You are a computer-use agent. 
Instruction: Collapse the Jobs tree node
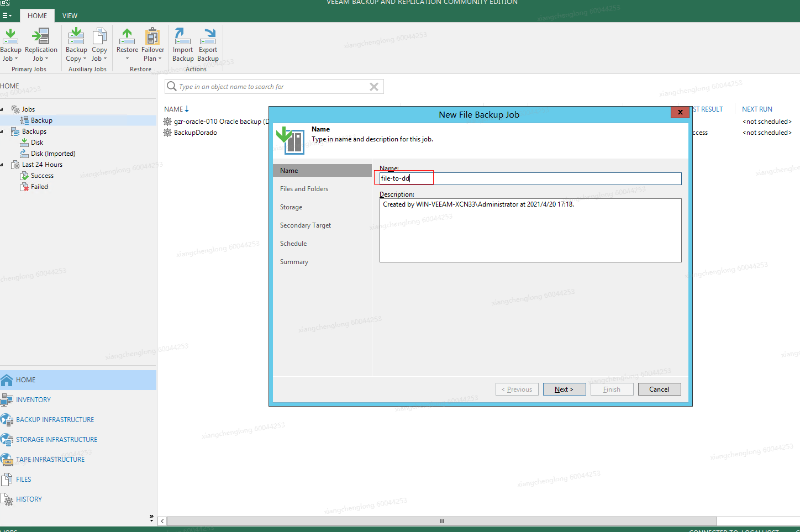pyautogui.click(x=2, y=109)
